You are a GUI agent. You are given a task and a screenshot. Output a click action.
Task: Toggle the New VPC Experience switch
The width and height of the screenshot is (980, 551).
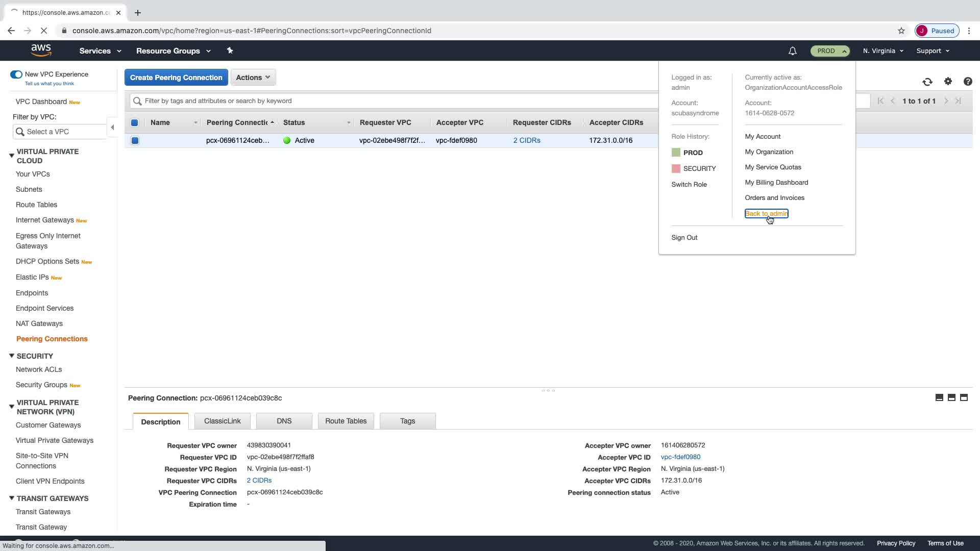tap(16, 74)
